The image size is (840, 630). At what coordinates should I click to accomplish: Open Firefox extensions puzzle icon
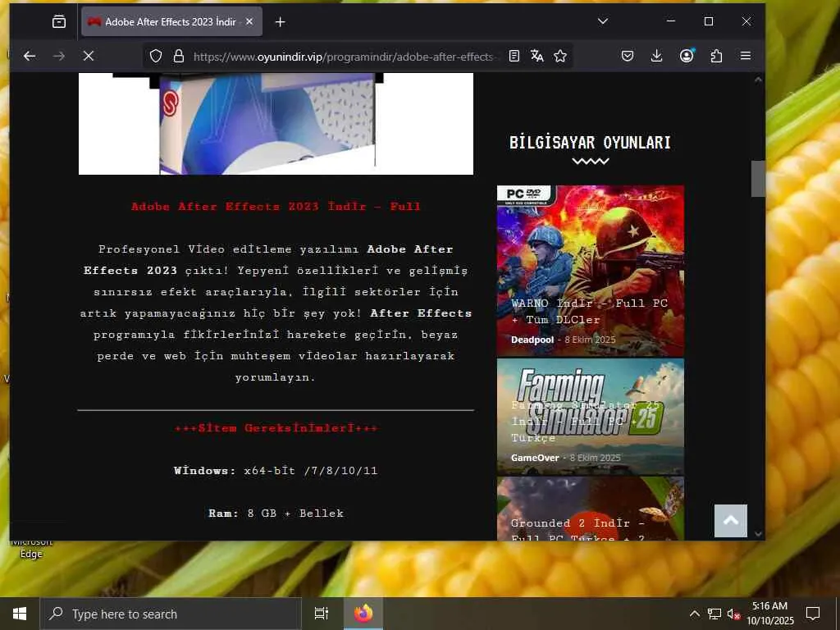(716, 56)
